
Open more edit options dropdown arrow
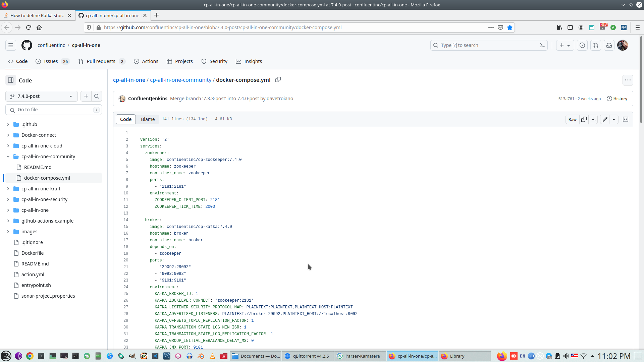coord(614,119)
